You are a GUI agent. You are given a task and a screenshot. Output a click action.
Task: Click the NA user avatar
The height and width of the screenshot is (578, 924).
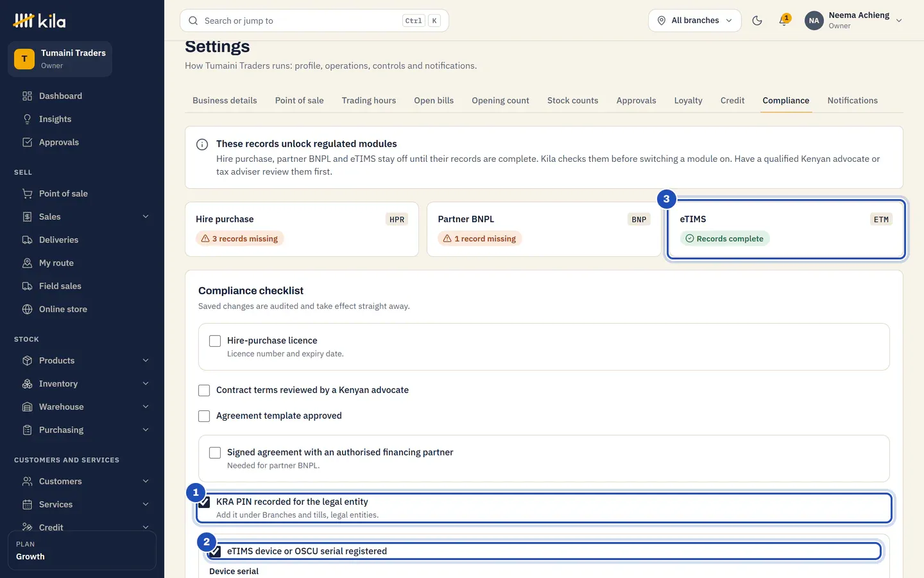point(814,21)
